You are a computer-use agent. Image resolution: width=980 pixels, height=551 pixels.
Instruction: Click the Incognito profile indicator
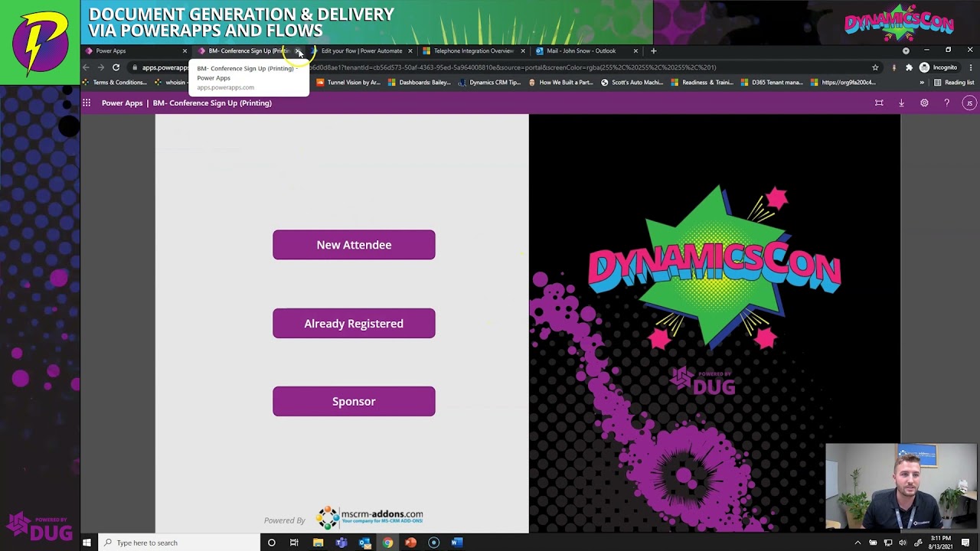pyautogui.click(x=939, y=67)
